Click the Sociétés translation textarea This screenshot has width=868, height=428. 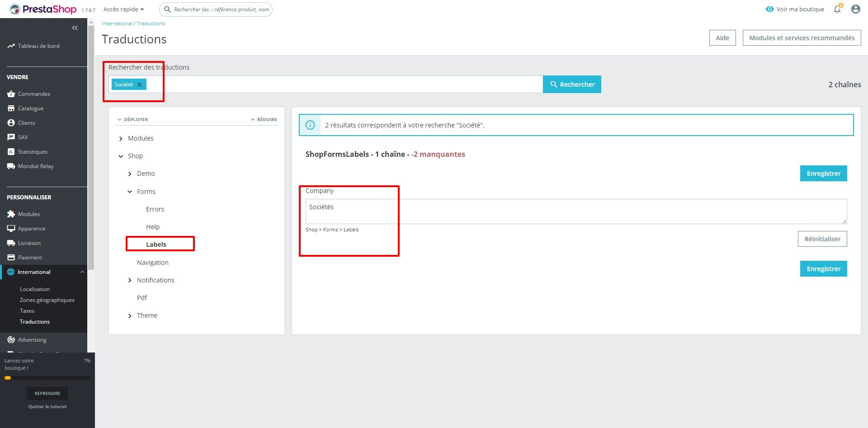coord(576,212)
